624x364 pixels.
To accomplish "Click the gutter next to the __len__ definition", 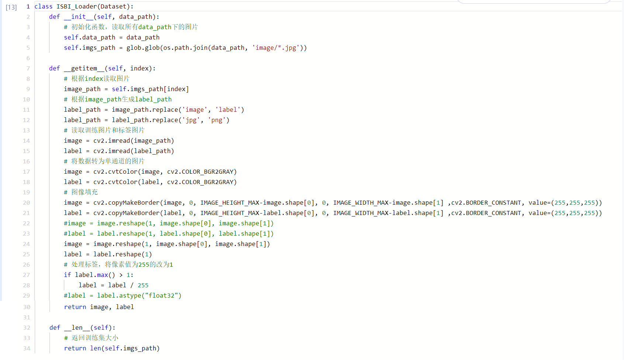I will pyautogui.click(x=27, y=327).
